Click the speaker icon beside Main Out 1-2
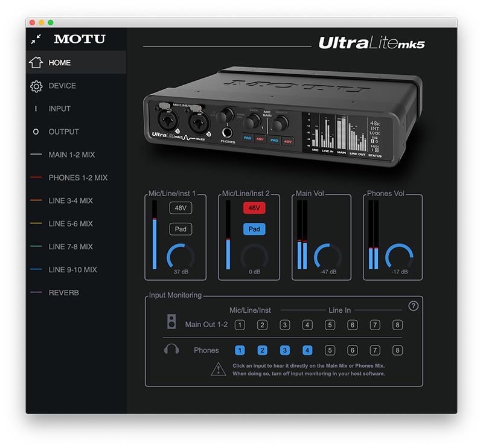The height and width of the screenshot is (448, 483). tap(171, 322)
